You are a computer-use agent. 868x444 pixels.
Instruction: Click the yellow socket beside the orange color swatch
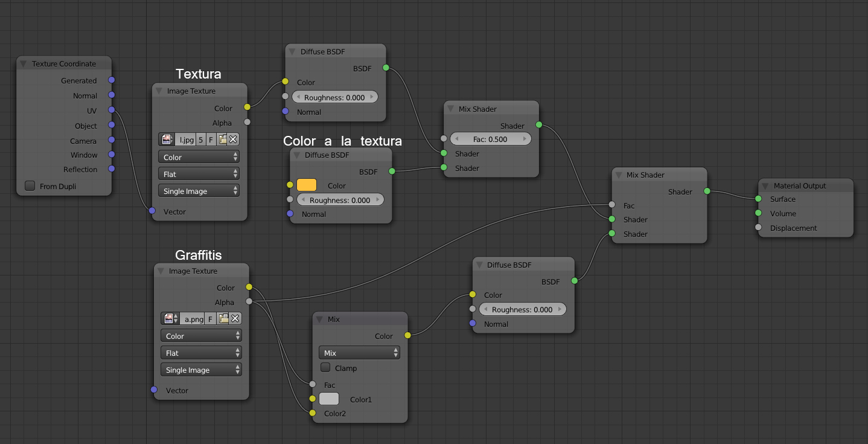(x=290, y=185)
